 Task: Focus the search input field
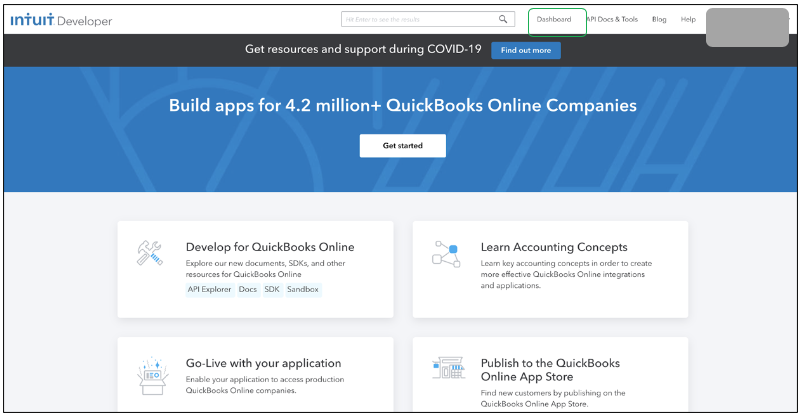click(x=428, y=19)
